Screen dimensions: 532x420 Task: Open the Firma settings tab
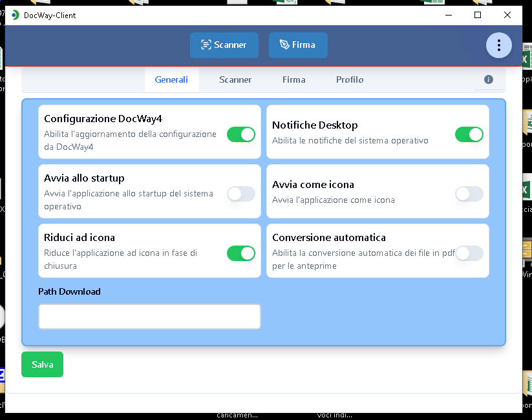point(293,79)
